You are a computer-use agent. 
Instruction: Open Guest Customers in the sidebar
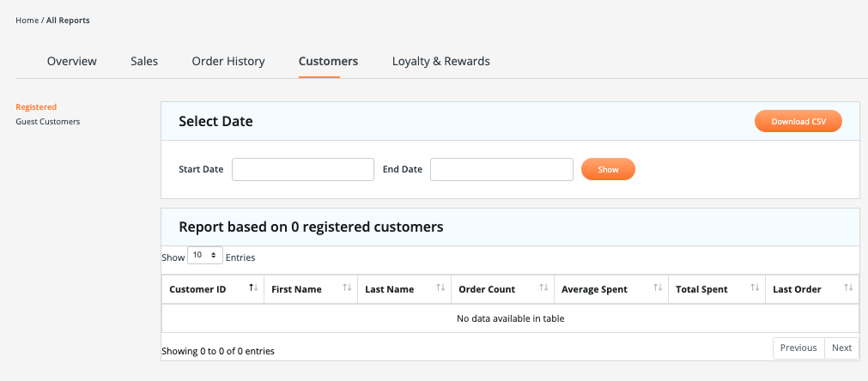pyautogui.click(x=47, y=122)
